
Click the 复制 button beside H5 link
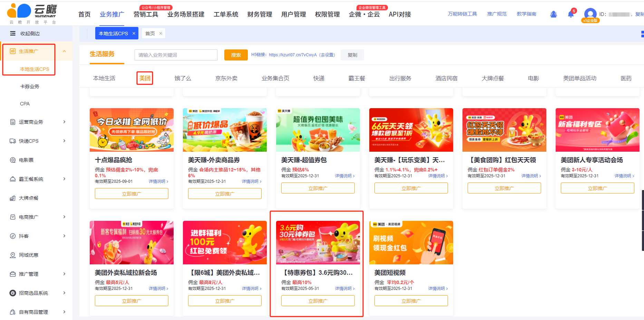coord(352,55)
